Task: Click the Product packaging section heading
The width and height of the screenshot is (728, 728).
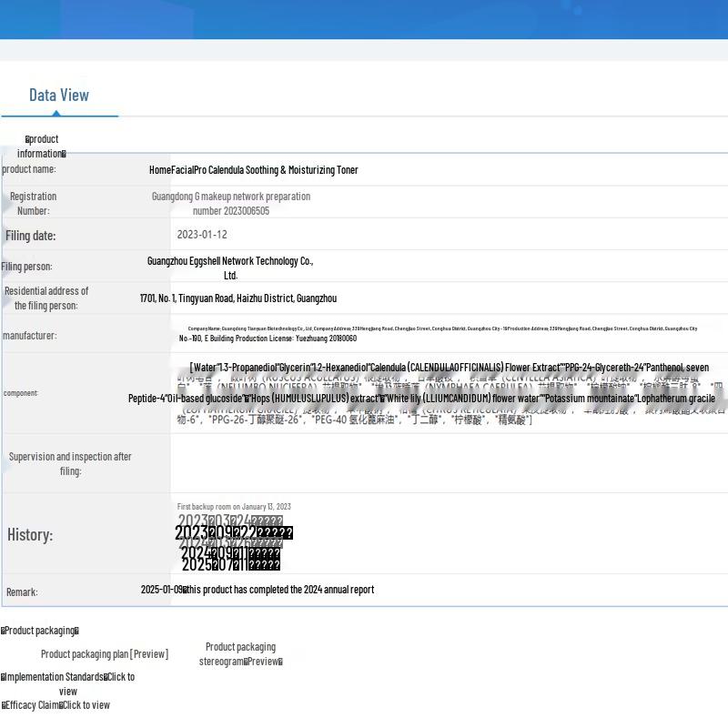Action: point(39,631)
